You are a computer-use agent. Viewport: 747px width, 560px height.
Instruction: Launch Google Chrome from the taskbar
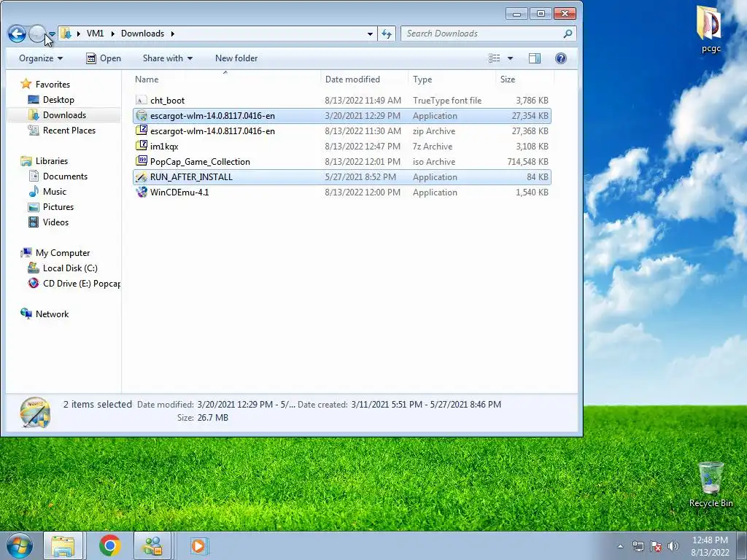(x=109, y=545)
